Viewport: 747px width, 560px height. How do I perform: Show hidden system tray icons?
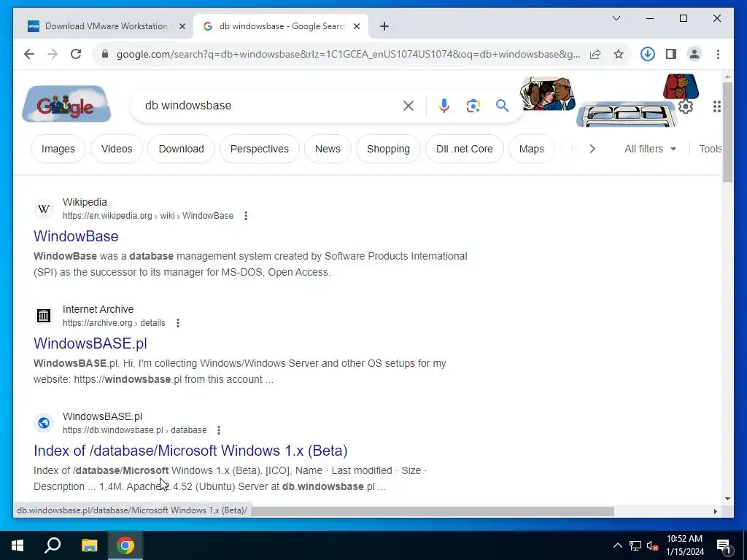point(617,545)
